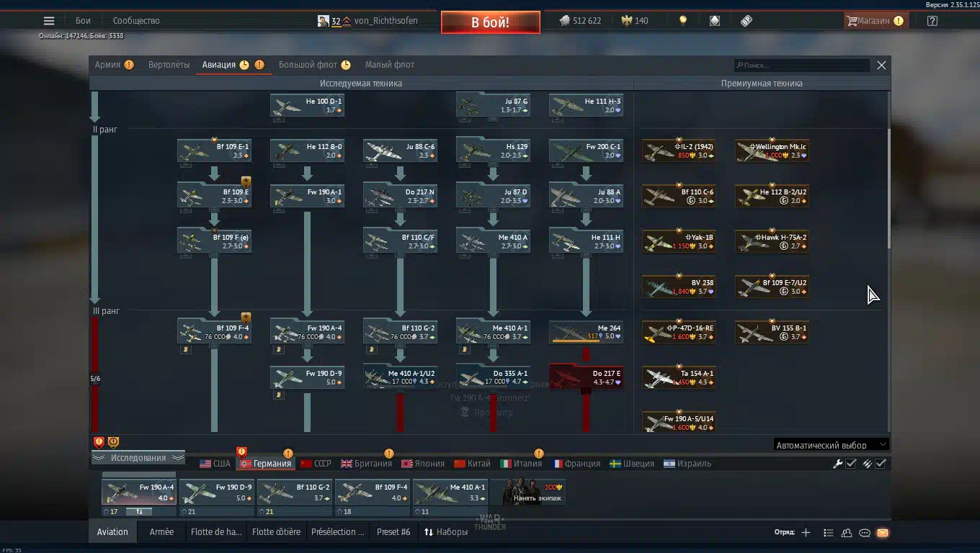
Task: Select the Япония nation tab
Action: [423, 464]
